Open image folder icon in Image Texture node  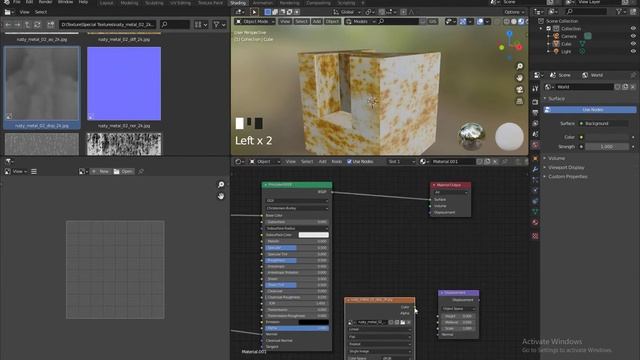(402, 322)
